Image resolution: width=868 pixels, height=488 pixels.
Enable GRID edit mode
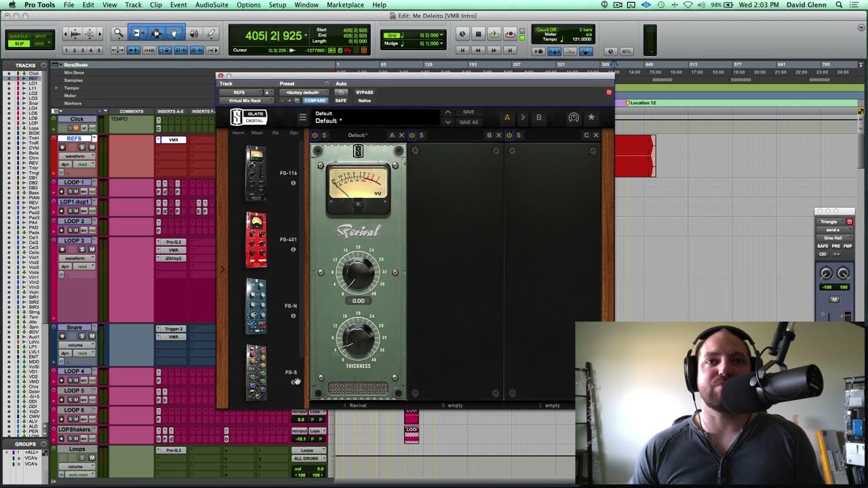(x=41, y=43)
